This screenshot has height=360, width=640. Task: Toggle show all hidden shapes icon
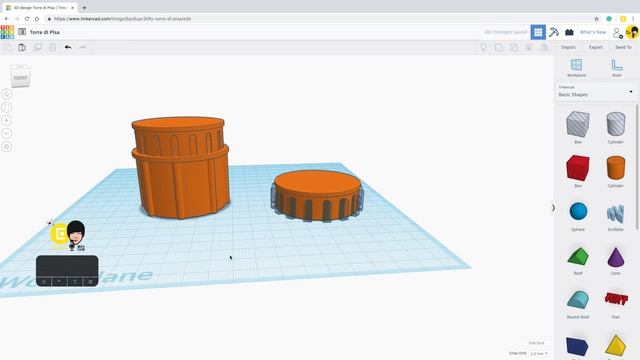click(483, 47)
